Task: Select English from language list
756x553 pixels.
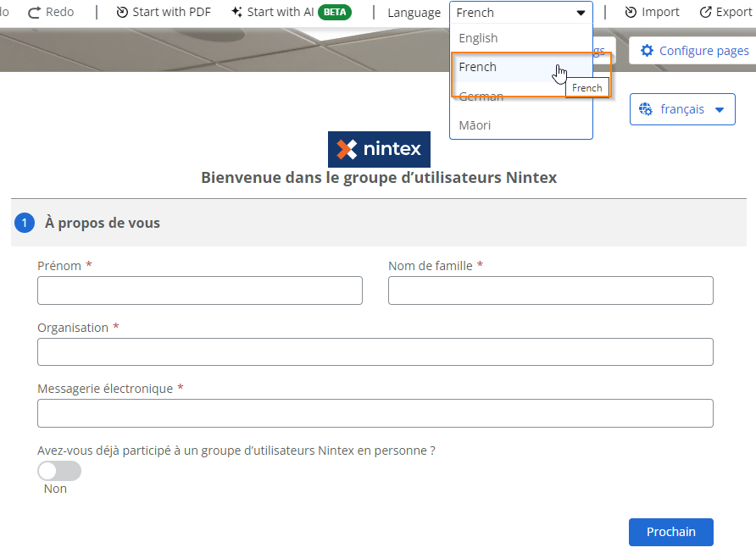Action: [520, 38]
